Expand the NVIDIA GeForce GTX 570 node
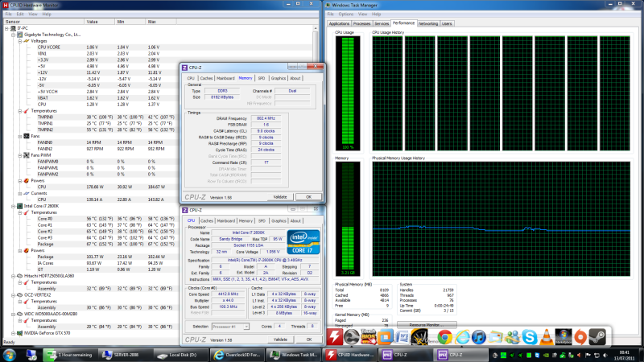Screen dimensions: 644x362 (x=13, y=333)
